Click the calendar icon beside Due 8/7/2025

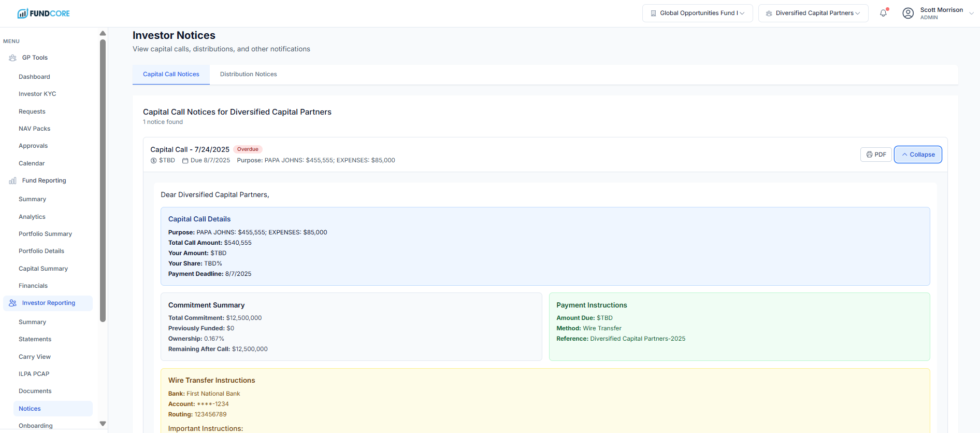(x=185, y=161)
